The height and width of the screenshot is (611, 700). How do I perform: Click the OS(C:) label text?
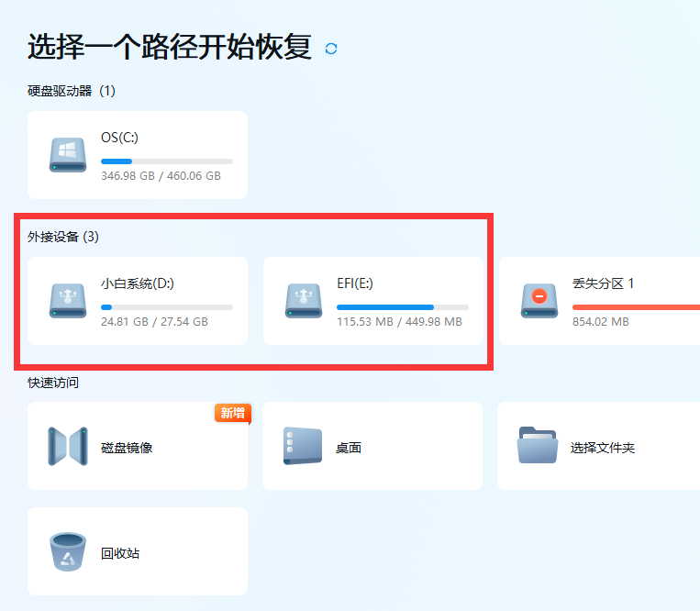coord(119,138)
